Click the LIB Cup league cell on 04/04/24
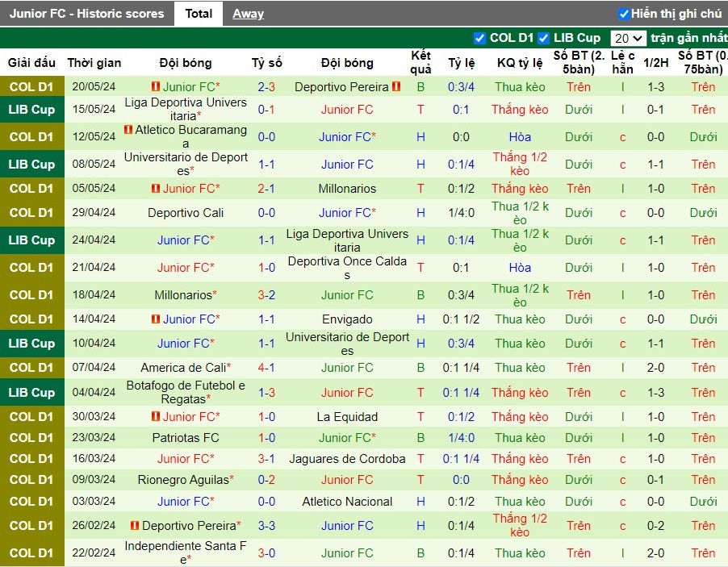Screen dimensions: 728x567 tap(31, 393)
